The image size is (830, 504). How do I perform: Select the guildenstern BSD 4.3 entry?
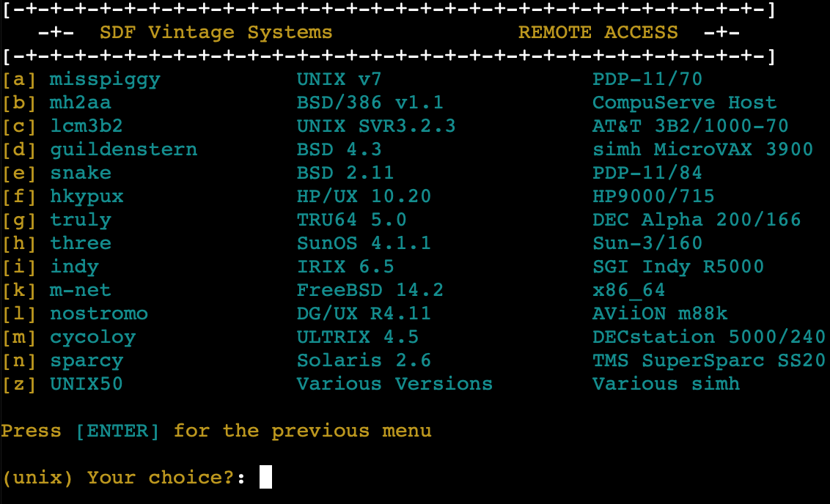123,149
